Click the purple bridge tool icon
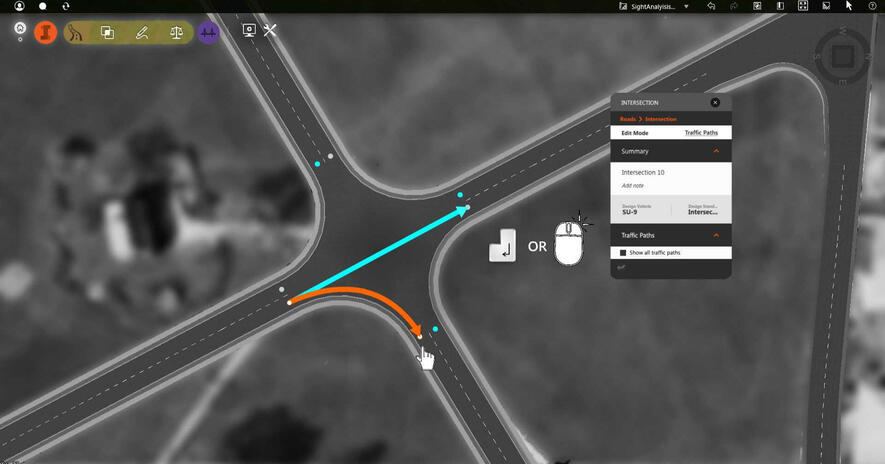The height and width of the screenshot is (464, 885). click(x=208, y=32)
